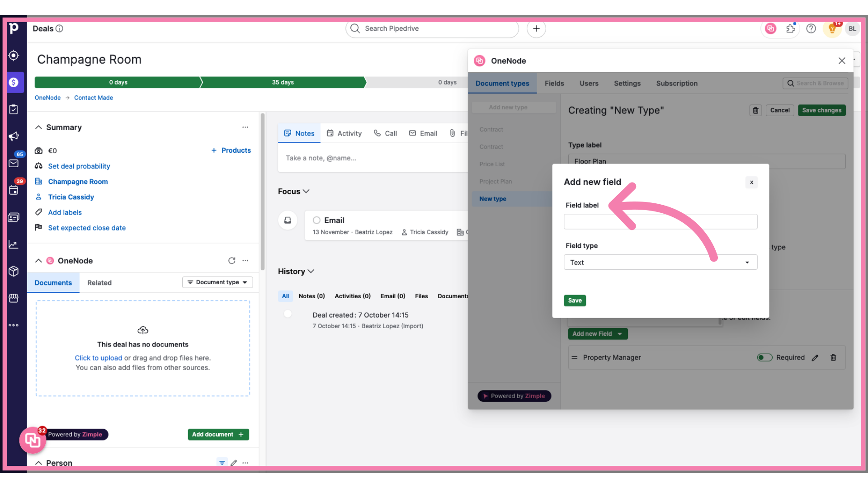Refresh the OneNode panel
This screenshot has width=868, height=488.
(x=232, y=261)
